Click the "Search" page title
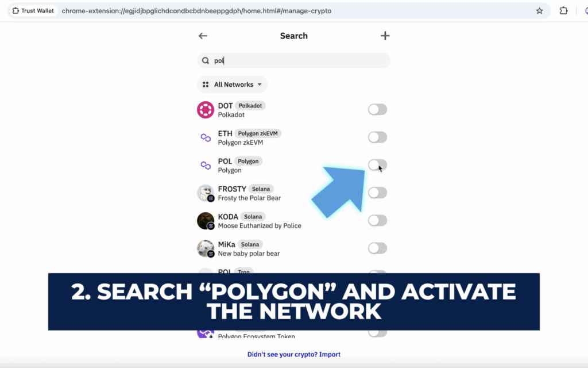588x368 pixels. point(293,36)
